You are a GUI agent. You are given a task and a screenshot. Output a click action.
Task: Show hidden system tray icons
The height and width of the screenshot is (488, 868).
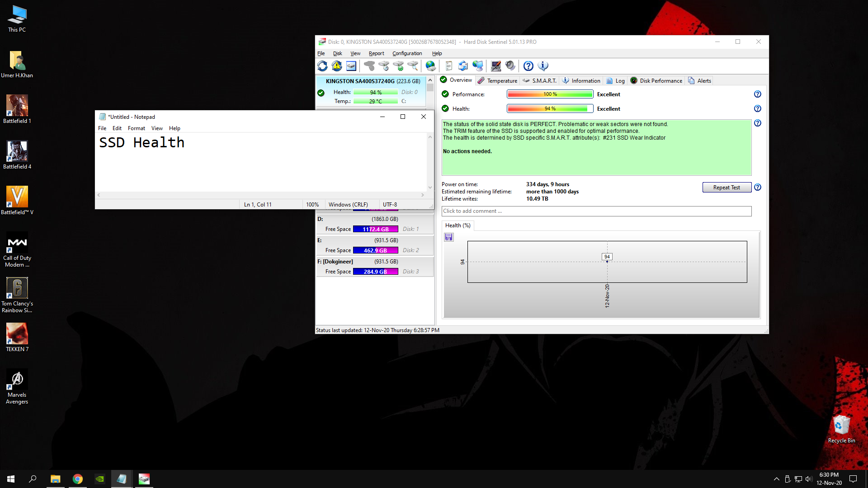coord(776,479)
